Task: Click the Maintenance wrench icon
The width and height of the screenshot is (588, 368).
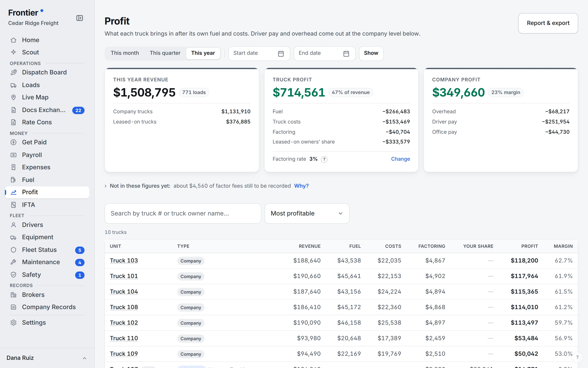Action: (14, 262)
